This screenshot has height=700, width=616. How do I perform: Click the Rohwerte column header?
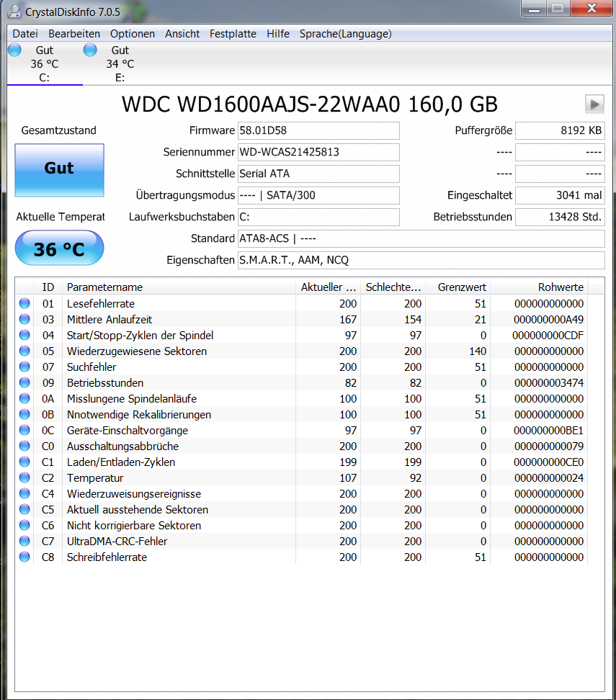point(539,287)
